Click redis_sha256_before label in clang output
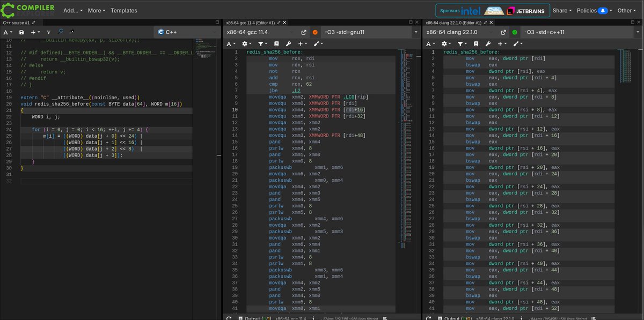This screenshot has height=320, width=644. pyautogui.click(x=472, y=52)
